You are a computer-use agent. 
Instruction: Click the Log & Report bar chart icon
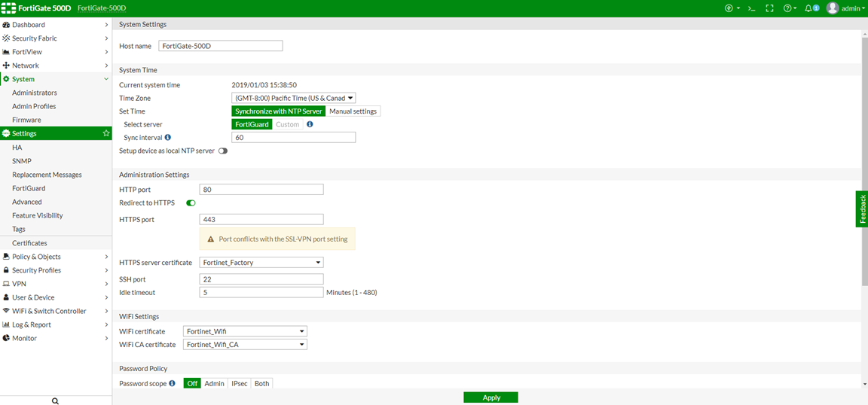(6, 324)
